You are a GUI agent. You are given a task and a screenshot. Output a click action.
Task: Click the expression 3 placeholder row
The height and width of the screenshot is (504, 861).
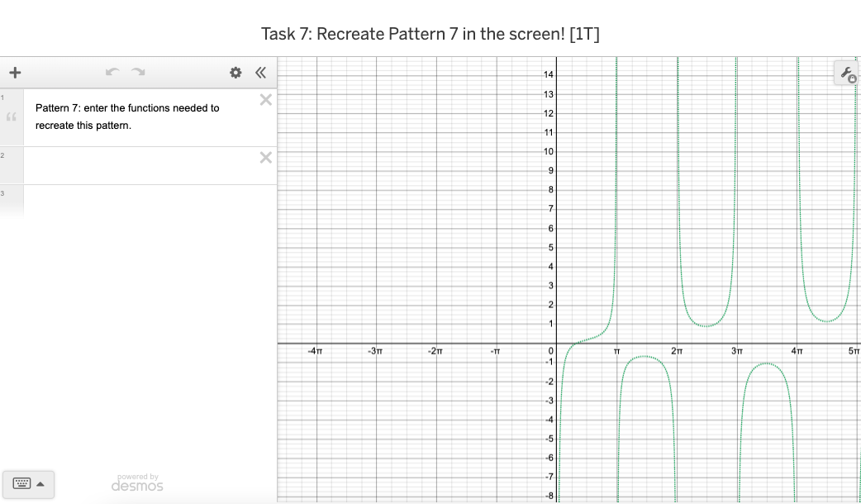point(138,202)
